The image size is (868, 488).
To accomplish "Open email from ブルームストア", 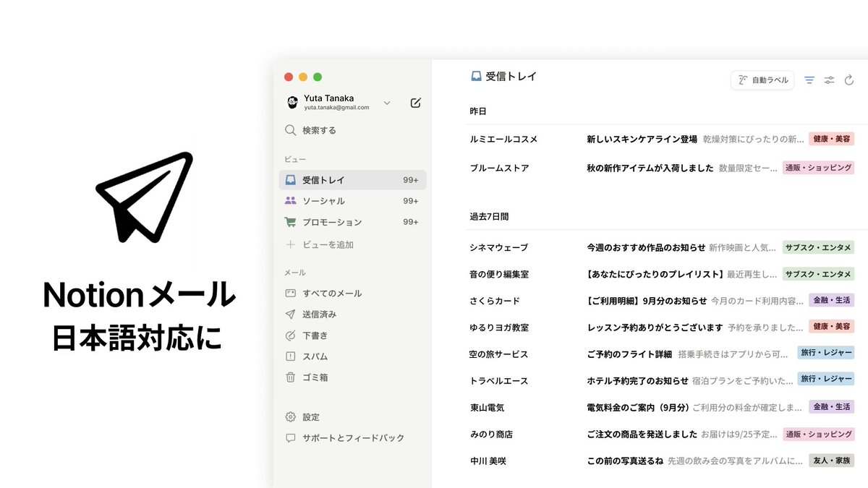I will tap(663, 168).
